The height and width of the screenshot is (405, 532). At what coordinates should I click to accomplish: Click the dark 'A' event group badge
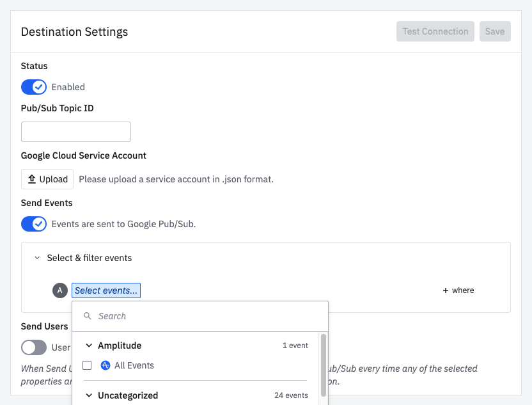[x=59, y=290]
